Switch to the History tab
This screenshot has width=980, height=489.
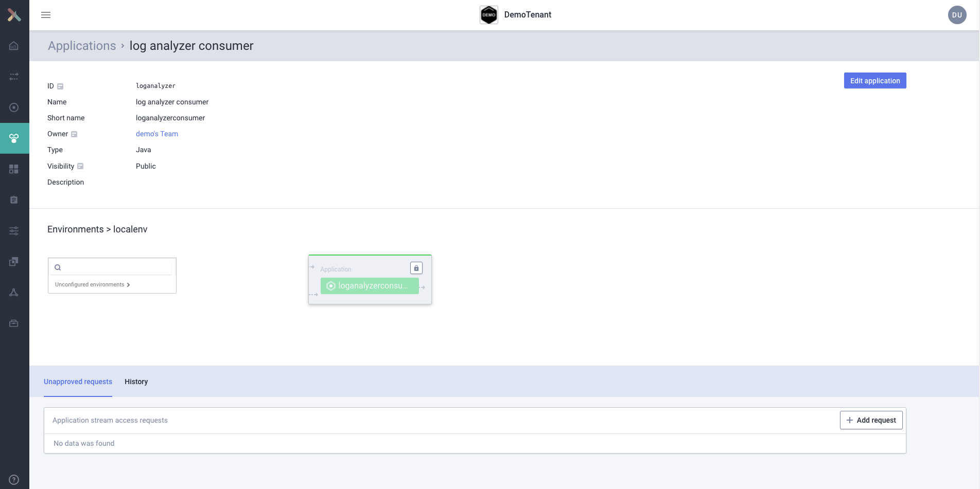pos(136,382)
